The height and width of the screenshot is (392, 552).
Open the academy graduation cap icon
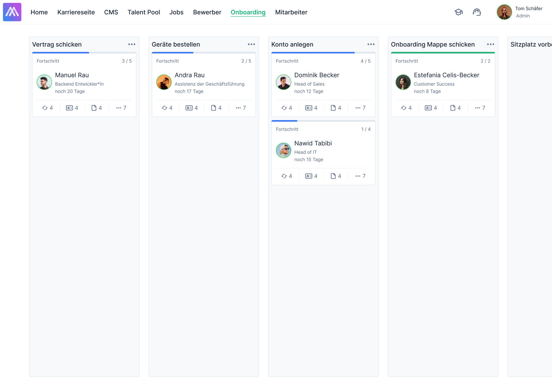click(x=459, y=12)
